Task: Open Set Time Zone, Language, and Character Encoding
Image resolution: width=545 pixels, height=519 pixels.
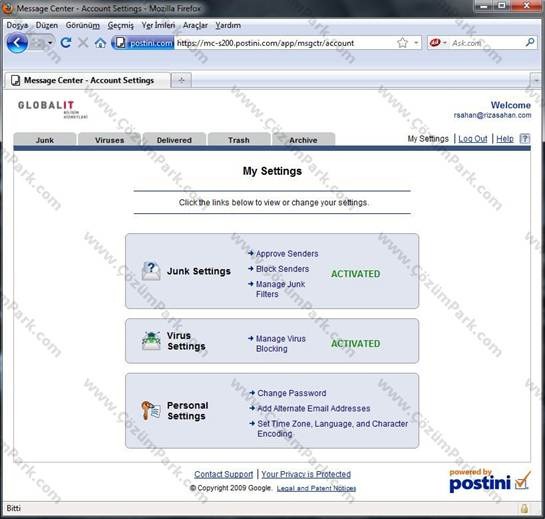Action: pos(332,429)
